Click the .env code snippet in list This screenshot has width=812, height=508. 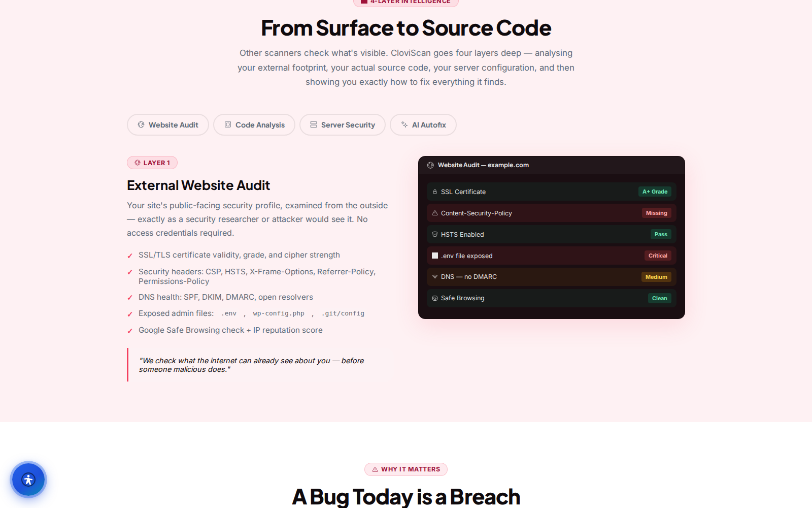(x=229, y=313)
